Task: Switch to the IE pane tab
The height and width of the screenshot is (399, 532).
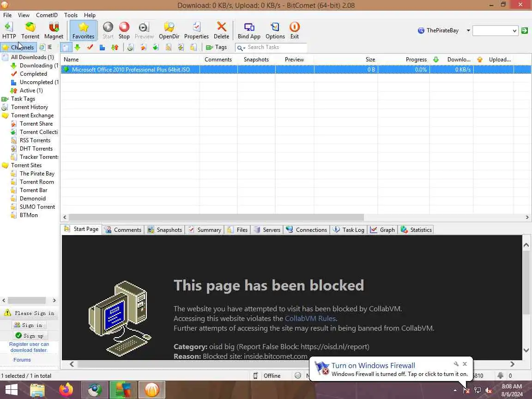Action: coord(46,47)
